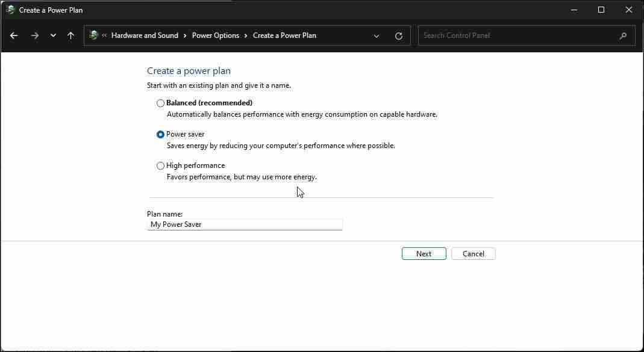644x352 pixels.
Task: Click the Create a Power Plan breadcrumb label
Action: [284, 35]
